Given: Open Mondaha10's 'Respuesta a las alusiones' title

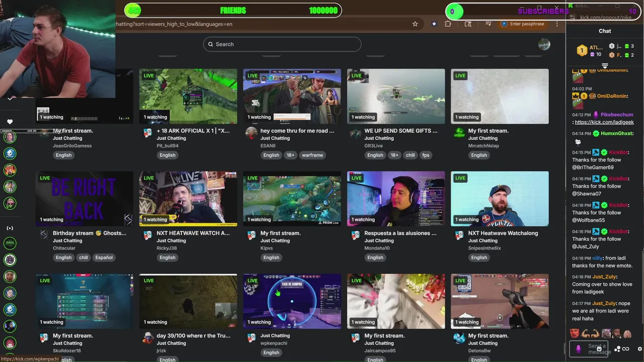Looking at the screenshot, I should coord(400,233).
